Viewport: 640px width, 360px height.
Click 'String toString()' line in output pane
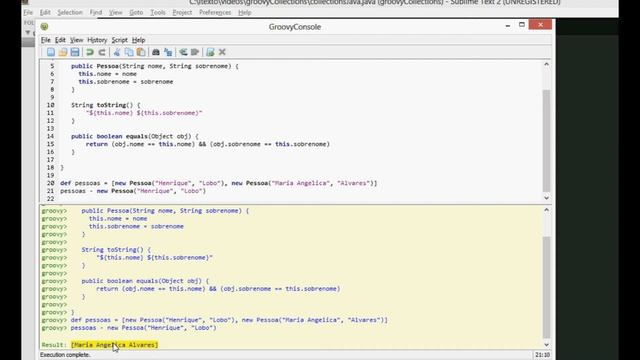[x=116, y=249]
